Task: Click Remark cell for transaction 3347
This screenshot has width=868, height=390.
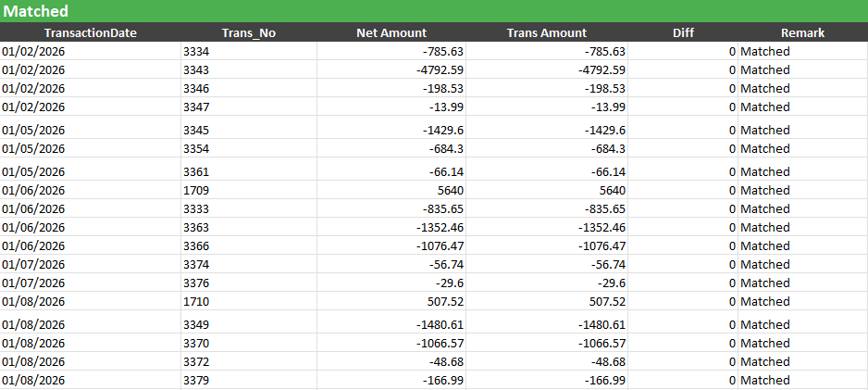Action: point(802,107)
